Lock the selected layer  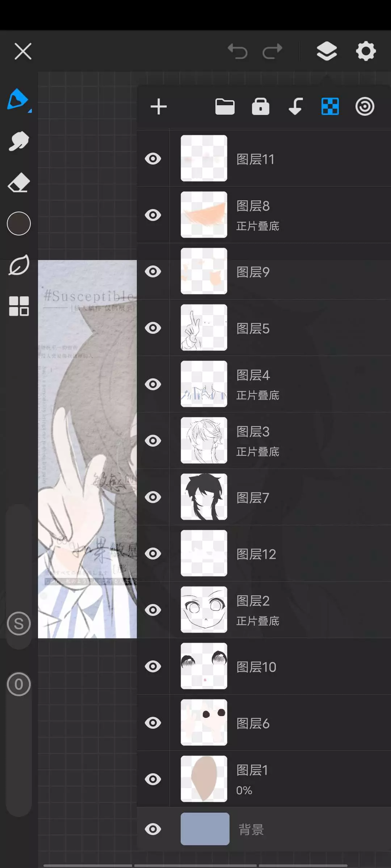[x=261, y=107]
